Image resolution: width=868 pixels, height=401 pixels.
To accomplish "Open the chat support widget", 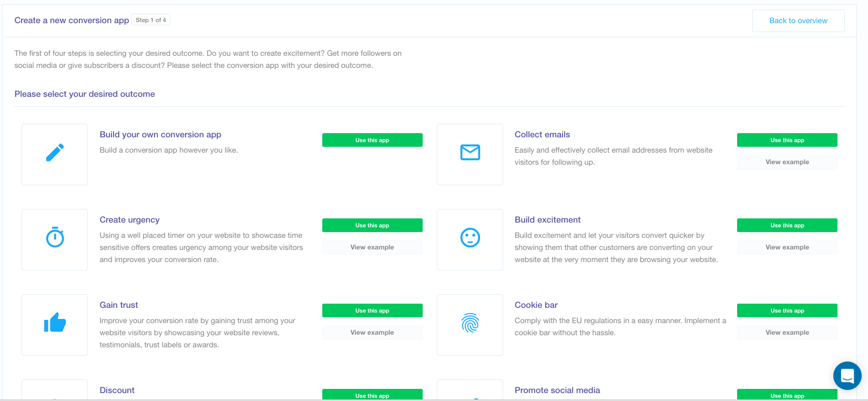I will point(847,375).
